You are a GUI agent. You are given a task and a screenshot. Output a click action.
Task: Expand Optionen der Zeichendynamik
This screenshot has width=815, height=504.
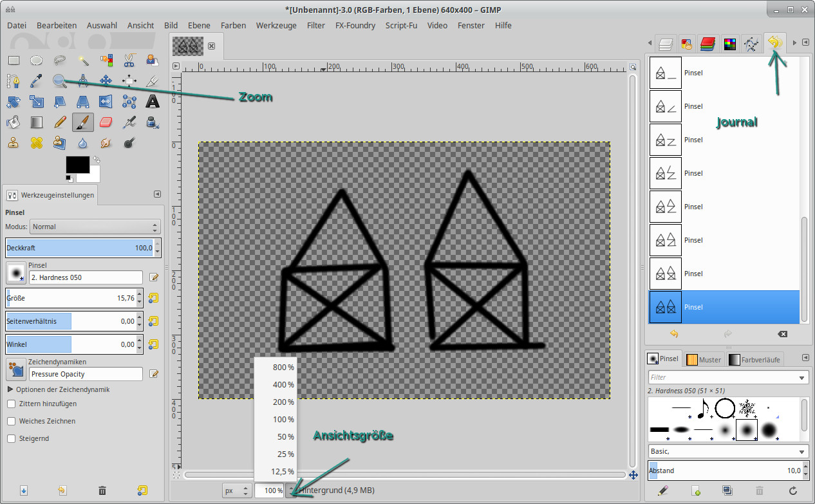[10, 389]
